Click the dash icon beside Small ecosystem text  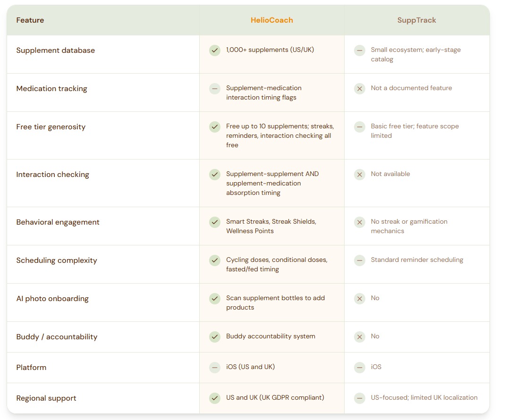point(360,50)
